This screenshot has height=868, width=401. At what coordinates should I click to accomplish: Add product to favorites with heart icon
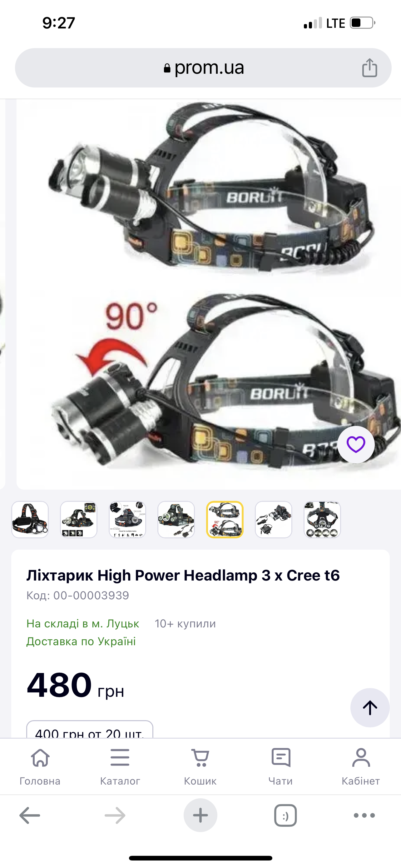coord(356,444)
